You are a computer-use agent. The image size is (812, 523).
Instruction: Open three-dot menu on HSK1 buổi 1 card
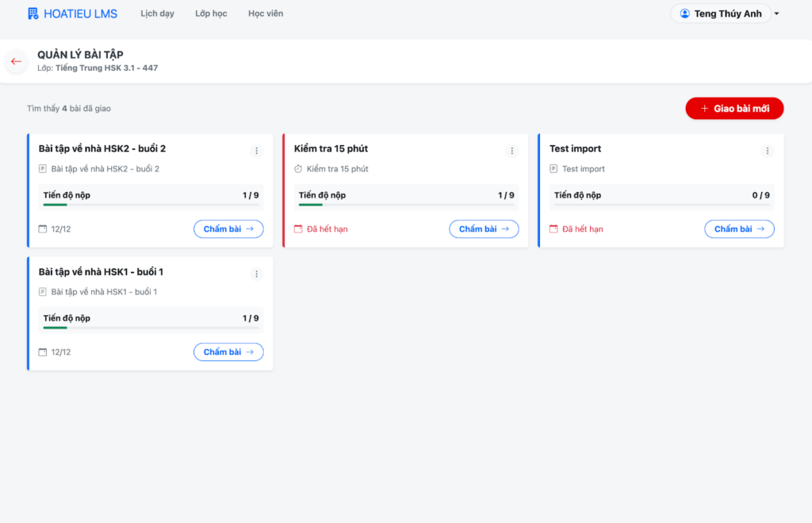tap(256, 274)
